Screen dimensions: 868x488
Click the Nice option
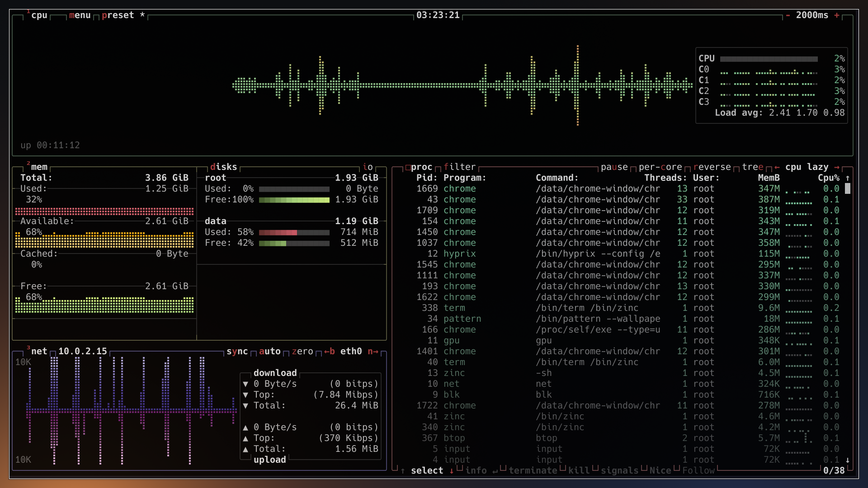point(660,470)
